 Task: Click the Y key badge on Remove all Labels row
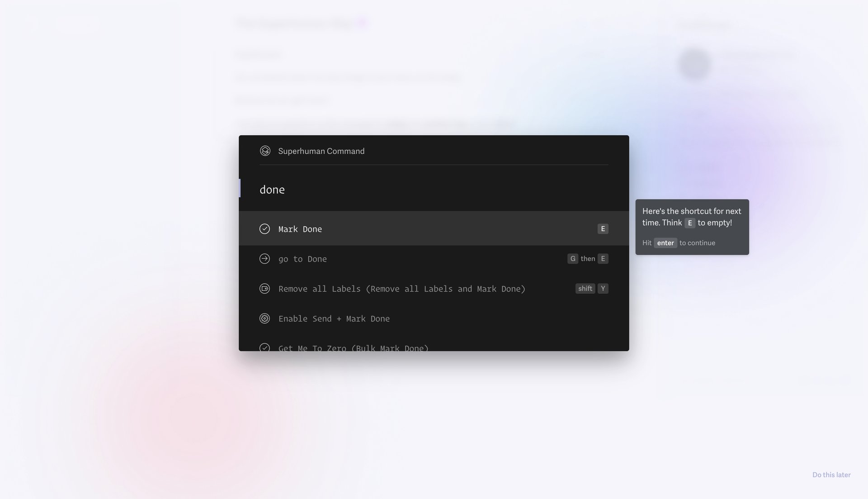click(603, 288)
